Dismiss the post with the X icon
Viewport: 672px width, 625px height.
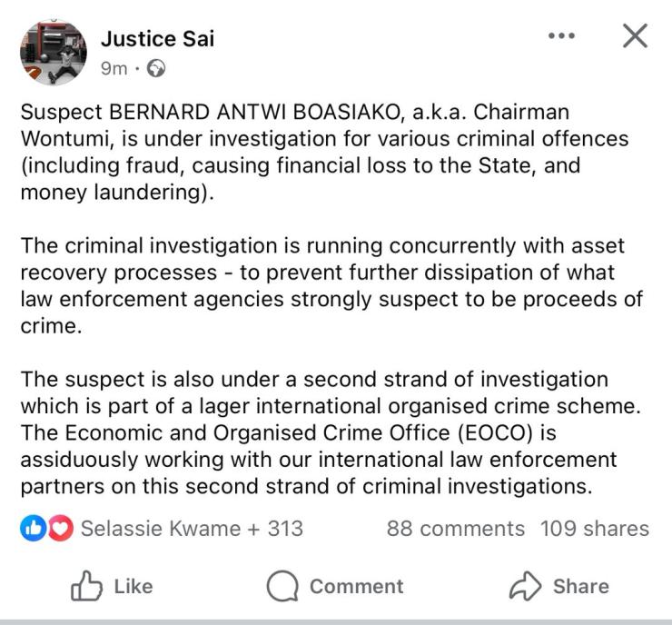(x=635, y=35)
